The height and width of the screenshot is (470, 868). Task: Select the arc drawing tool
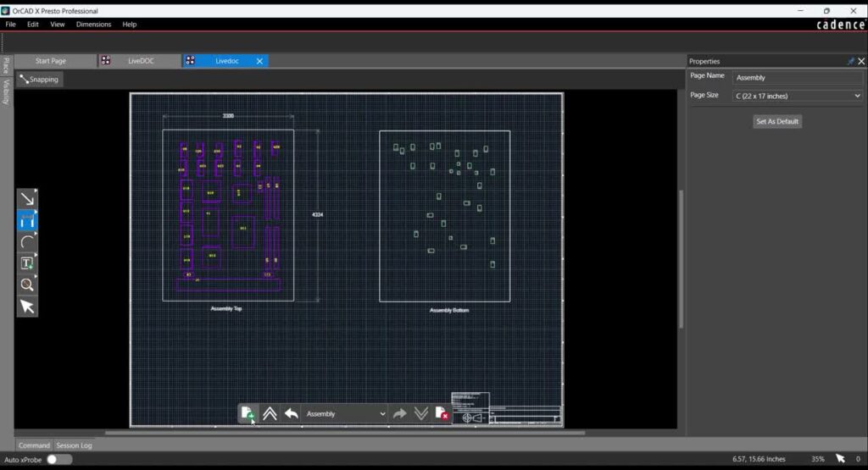27,242
